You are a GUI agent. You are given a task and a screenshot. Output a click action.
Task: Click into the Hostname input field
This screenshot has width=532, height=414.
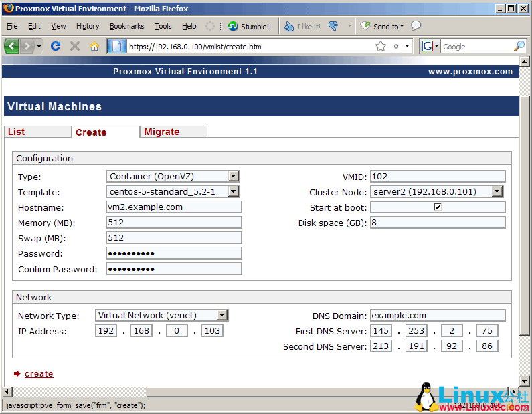click(x=173, y=207)
